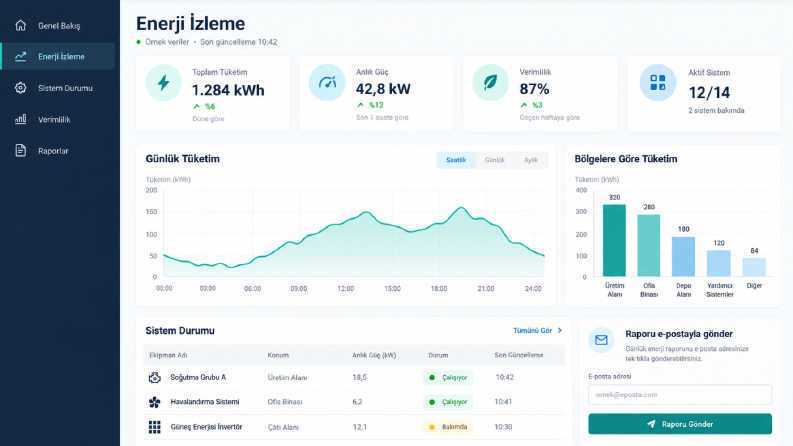Viewport: 793px width, 446px height.
Task: Click the 12:00 axis label on chart
Action: 346,289
